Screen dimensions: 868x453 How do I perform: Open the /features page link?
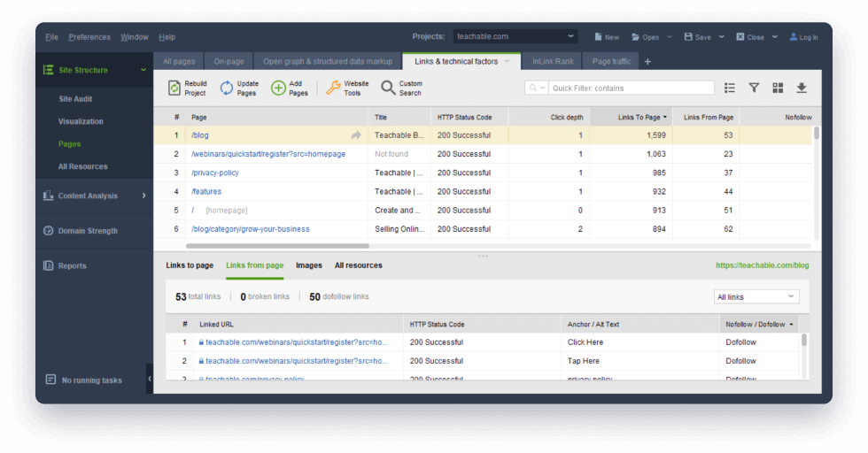point(206,191)
